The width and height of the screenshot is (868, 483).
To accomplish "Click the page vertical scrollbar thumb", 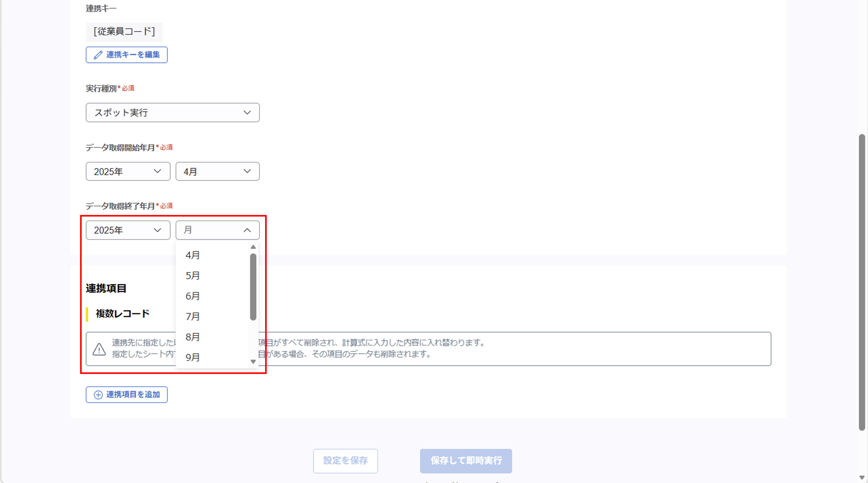I will pos(862,282).
